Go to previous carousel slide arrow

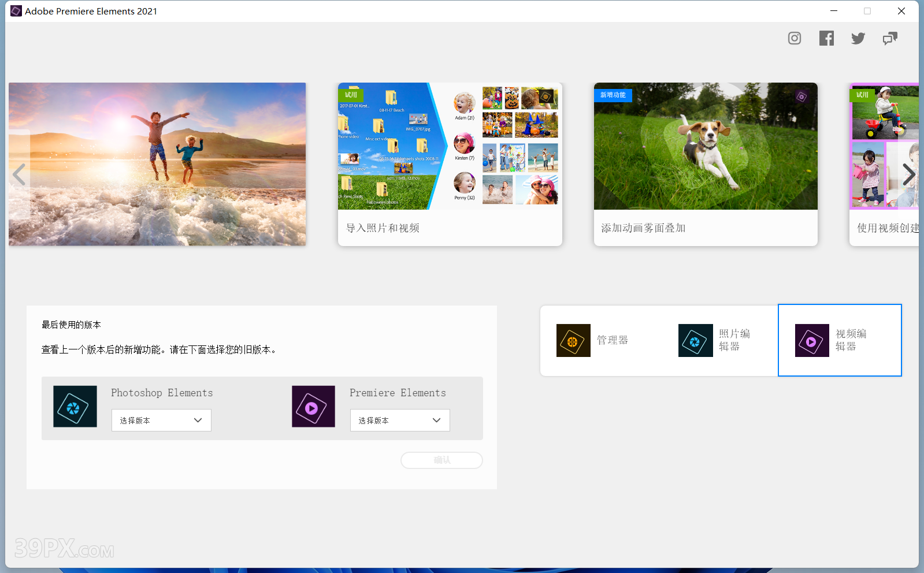coord(19,174)
